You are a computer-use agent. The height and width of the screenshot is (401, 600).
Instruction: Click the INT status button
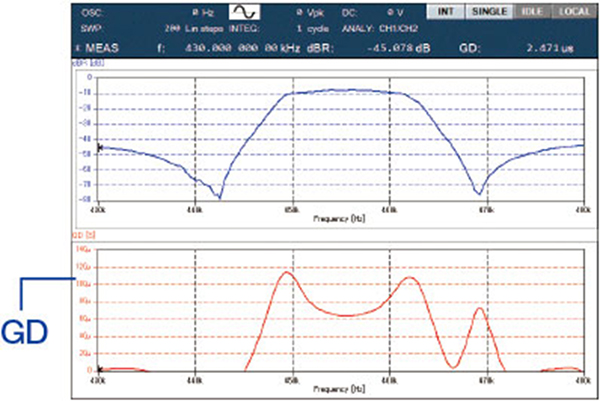(445, 11)
